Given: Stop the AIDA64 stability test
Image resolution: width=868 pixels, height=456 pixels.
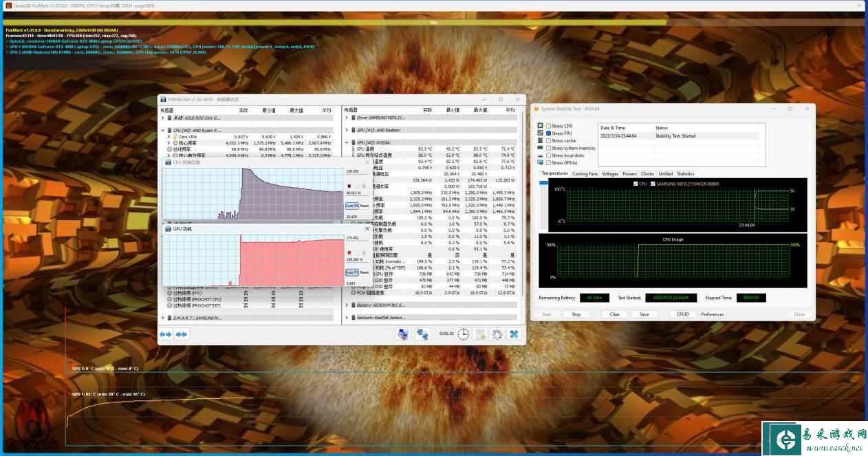Looking at the screenshot, I should [576, 314].
